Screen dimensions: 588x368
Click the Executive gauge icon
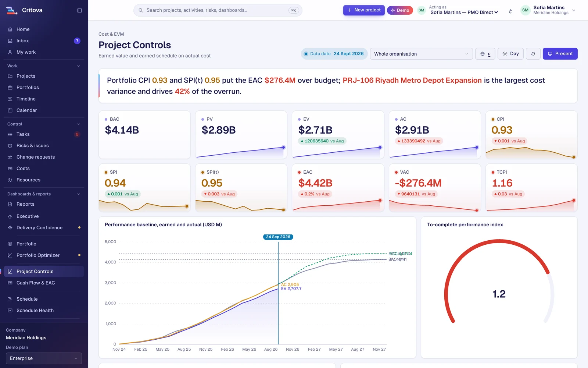10,216
